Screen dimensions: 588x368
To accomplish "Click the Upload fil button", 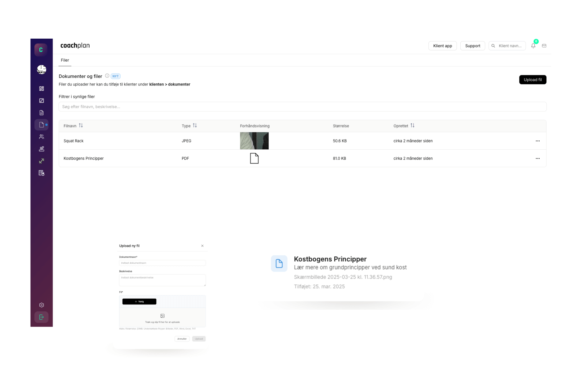I will [x=533, y=80].
